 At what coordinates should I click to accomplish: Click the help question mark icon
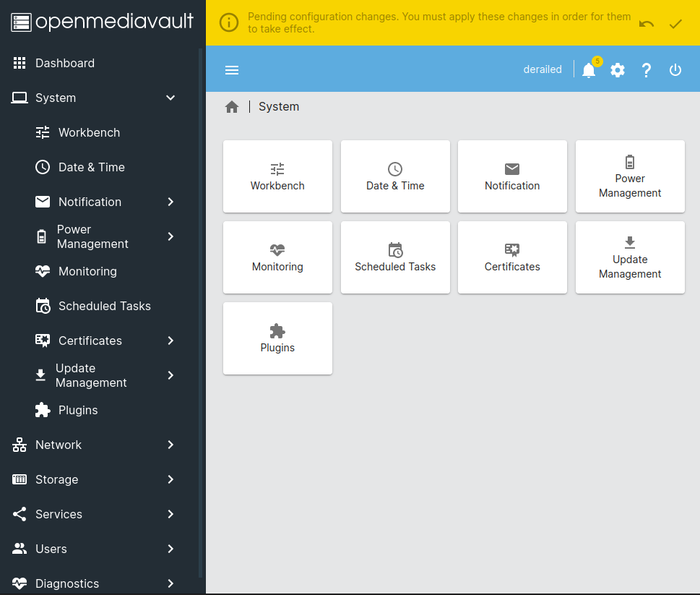tap(647, 70)
